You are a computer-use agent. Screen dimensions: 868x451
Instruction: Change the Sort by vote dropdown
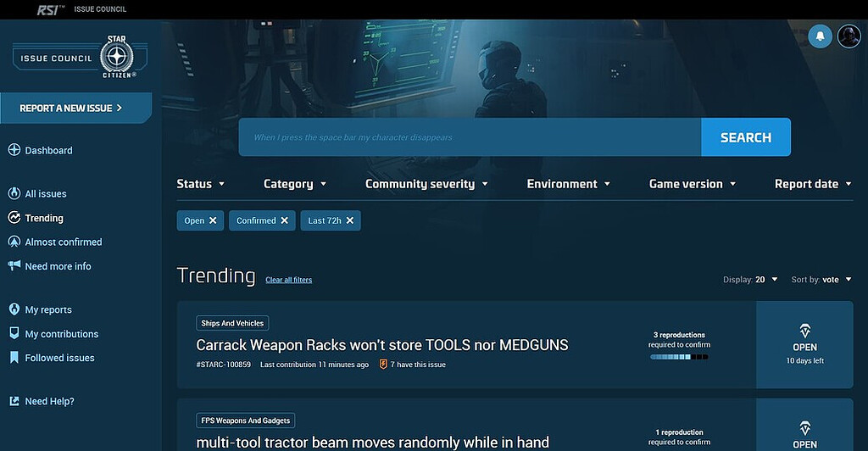pyautogui.click(x=821, y=280)
